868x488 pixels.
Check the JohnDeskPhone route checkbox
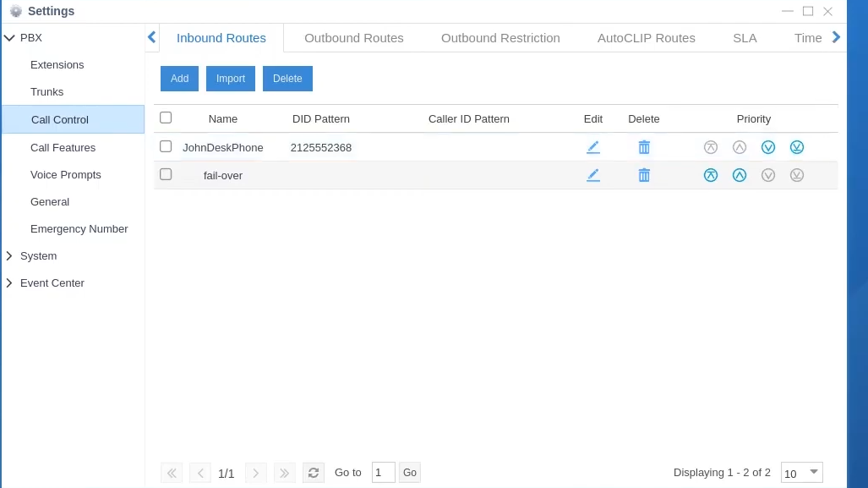point(166,146)
